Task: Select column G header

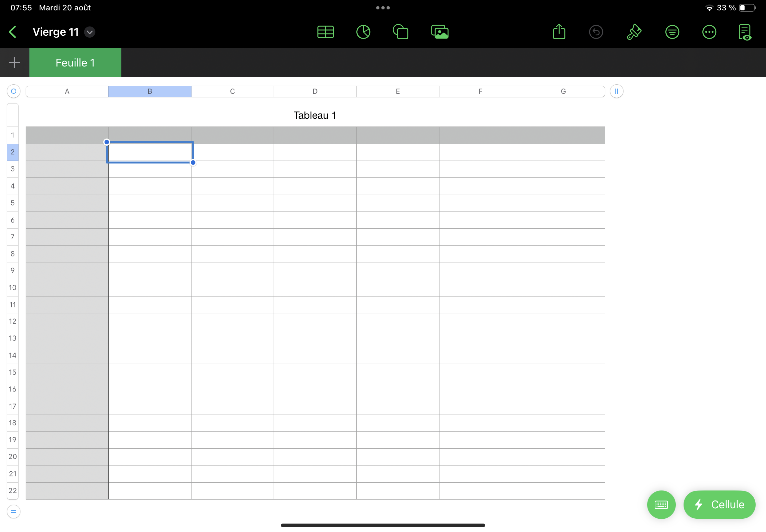Action: point(563,91)
